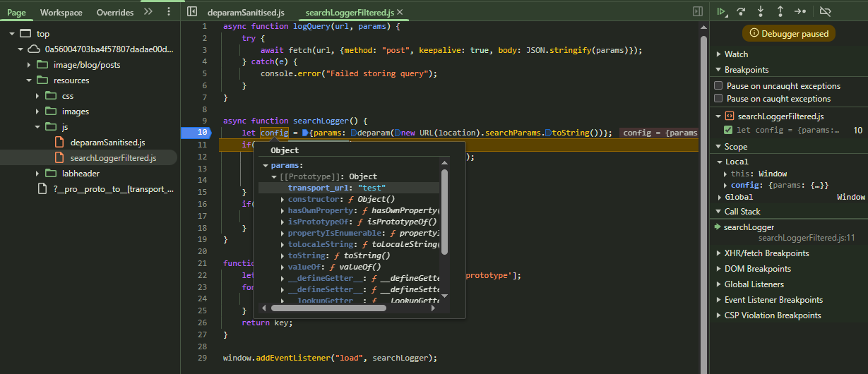Click the ?__pro__proto__to__[transport_... file entry
The height and width of the screenshot is (374, 868).
click(114, 189)
